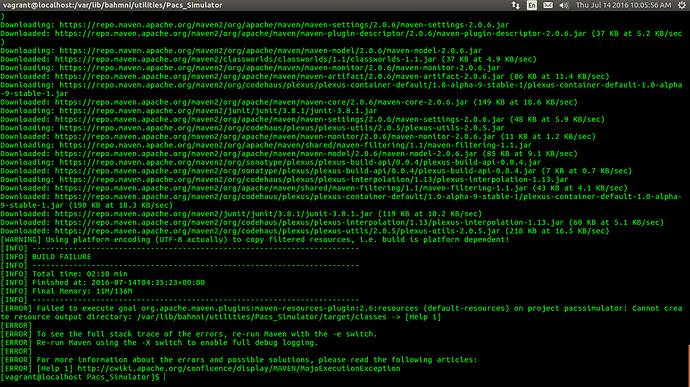Click the plexus-build-api-0.0.4.jar Downloaded line
This screenshot has height=387, width=690.
tap(316, 171)
